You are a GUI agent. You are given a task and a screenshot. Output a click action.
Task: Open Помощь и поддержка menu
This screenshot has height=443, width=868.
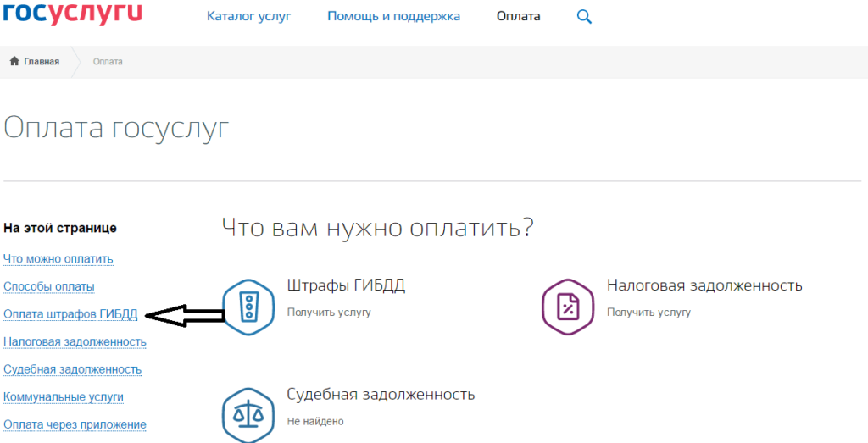tap(393, 16)
